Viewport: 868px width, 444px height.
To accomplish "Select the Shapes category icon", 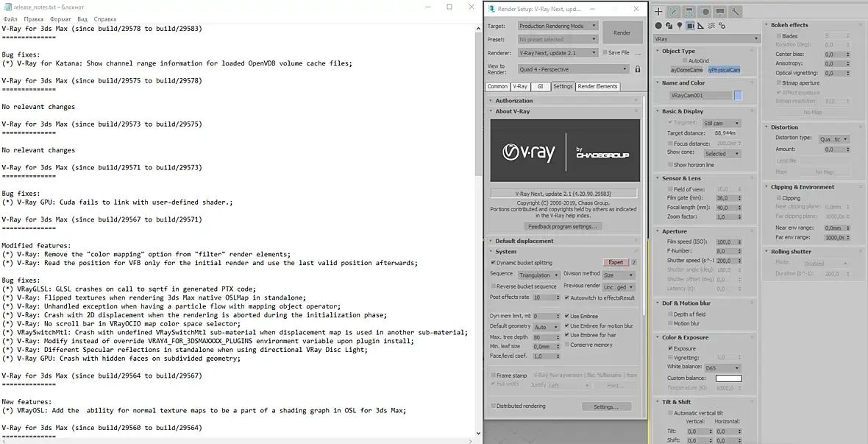I will pyautogui.click(x=669, y=26).
